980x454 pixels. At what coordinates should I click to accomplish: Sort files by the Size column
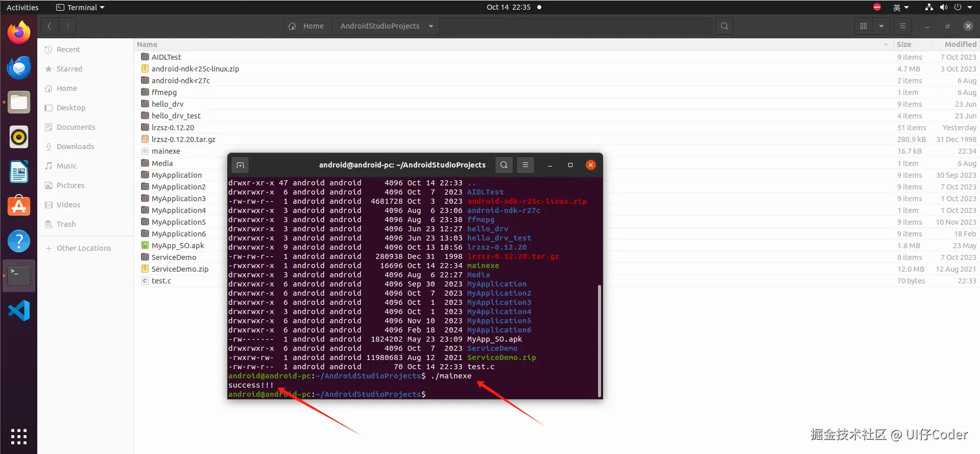[912, 44]
